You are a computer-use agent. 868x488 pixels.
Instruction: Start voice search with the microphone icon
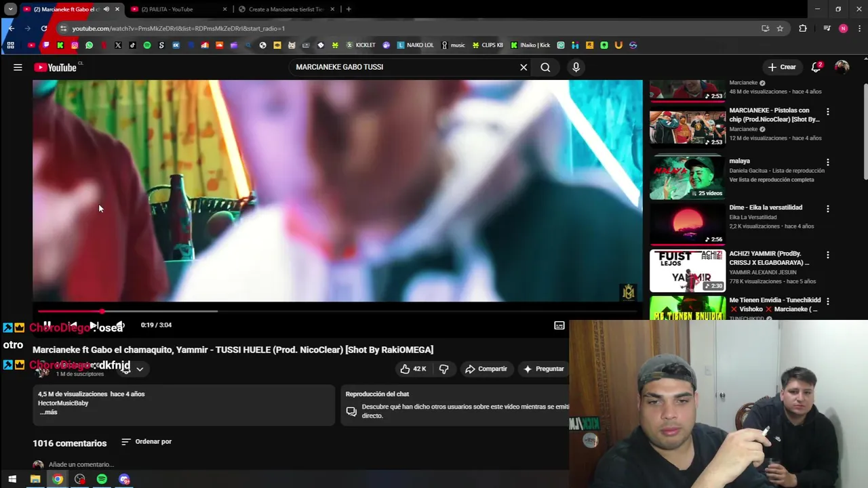point(576,67)
